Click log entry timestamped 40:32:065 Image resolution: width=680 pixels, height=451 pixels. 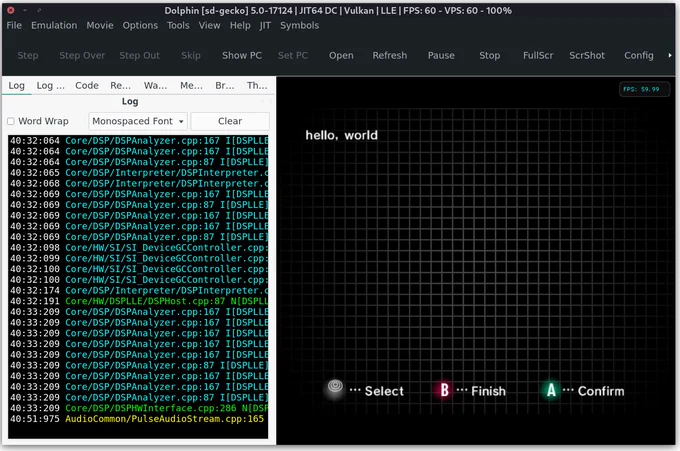pos(138,173)
